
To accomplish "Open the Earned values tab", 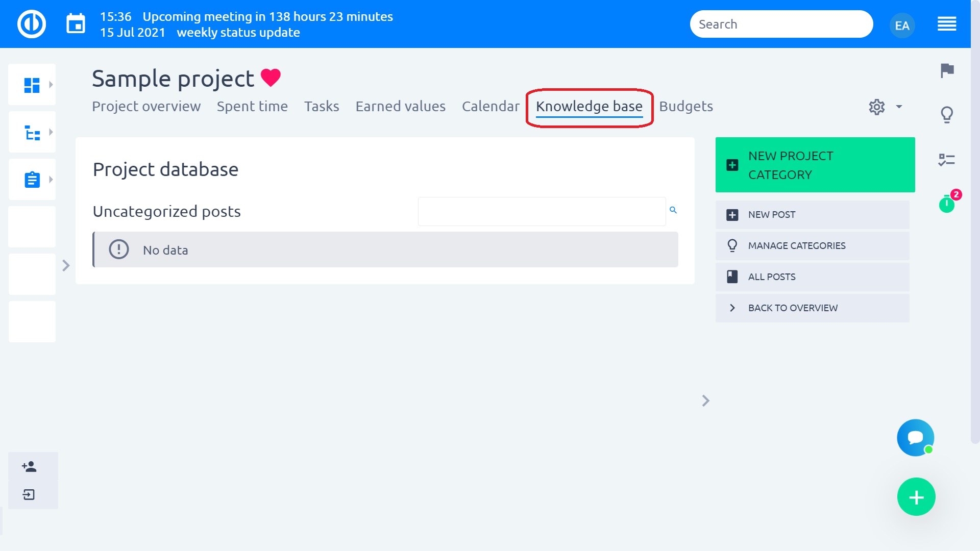I will click(400, 106).
